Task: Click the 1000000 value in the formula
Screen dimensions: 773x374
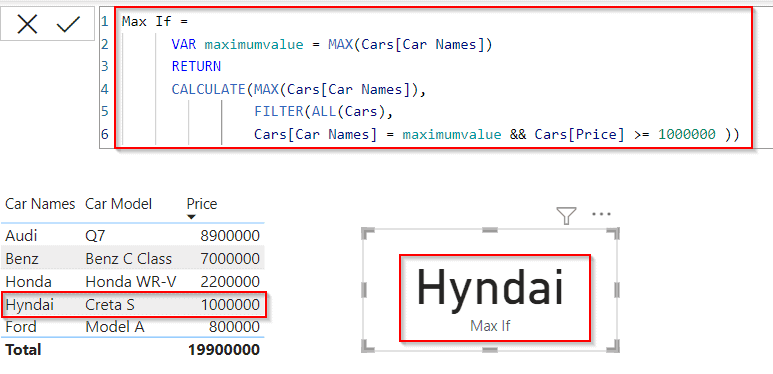Action: 687,134
